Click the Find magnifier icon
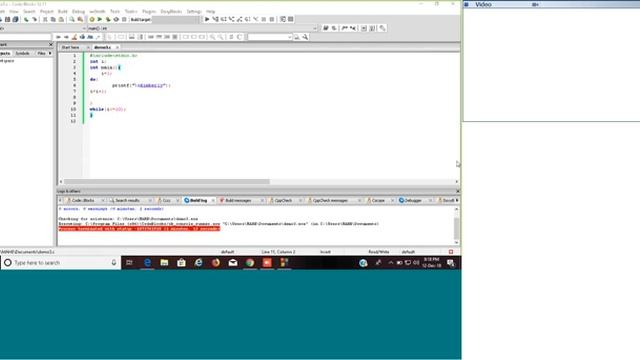The width and height of the screenshot is (640, 360). click(x=72, y=19)
